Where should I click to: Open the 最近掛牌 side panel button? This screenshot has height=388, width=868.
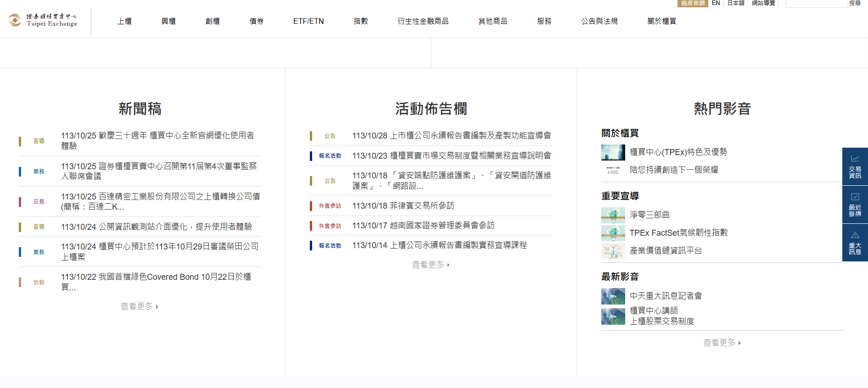[855, 205]
